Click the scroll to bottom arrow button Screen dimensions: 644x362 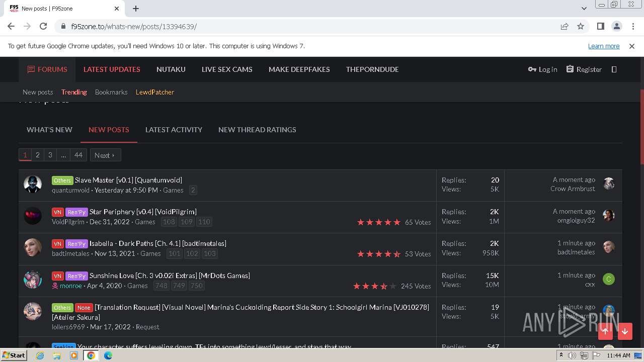coord(625,331)
